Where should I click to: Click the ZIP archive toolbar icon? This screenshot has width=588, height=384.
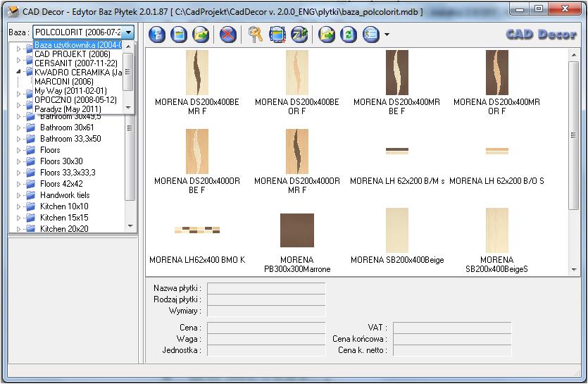[299, 35]
